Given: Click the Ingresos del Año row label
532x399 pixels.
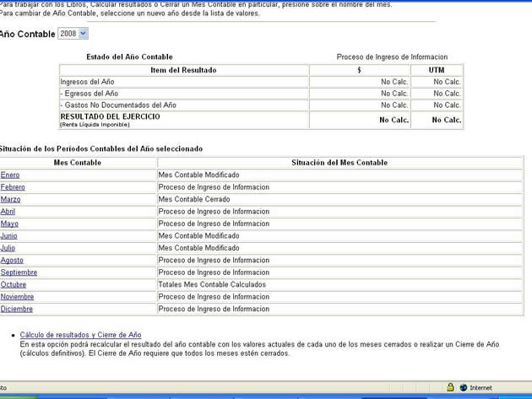Looking at the screenshot, I should click(x=87, y=82).
